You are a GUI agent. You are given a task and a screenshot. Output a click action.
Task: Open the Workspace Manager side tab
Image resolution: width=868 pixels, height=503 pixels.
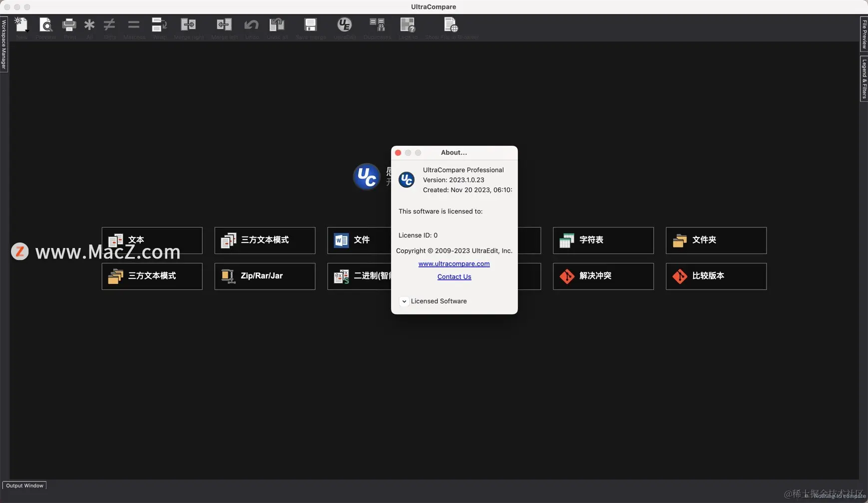click(3, 45)
